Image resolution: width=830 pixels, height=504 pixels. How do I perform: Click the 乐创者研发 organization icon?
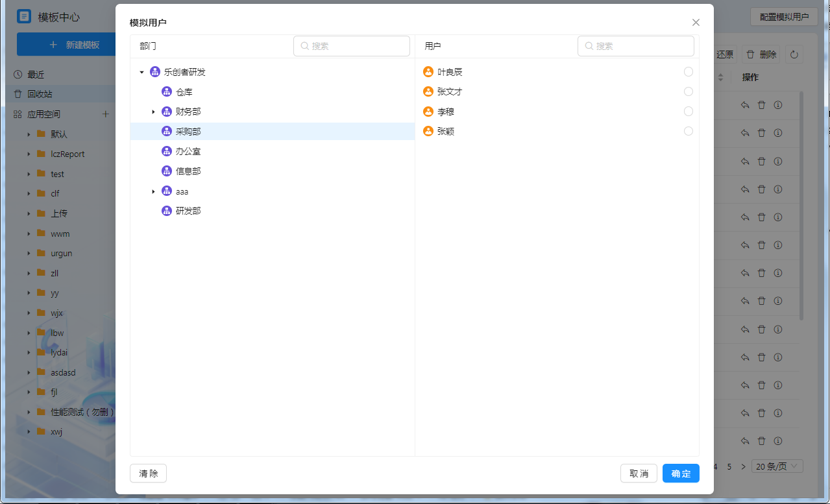[x=155, y=72]
